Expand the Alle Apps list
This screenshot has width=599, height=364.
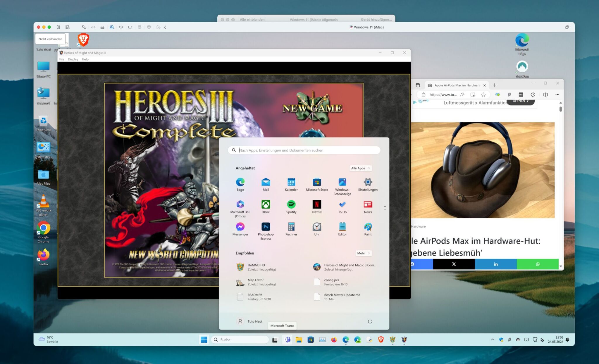click(x=361, y=168)
